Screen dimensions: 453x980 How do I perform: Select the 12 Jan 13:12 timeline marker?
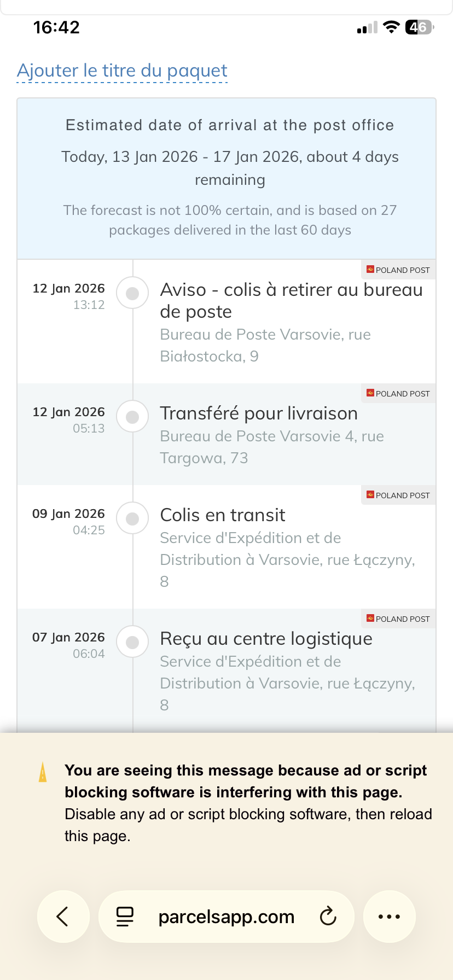[132, 294]
